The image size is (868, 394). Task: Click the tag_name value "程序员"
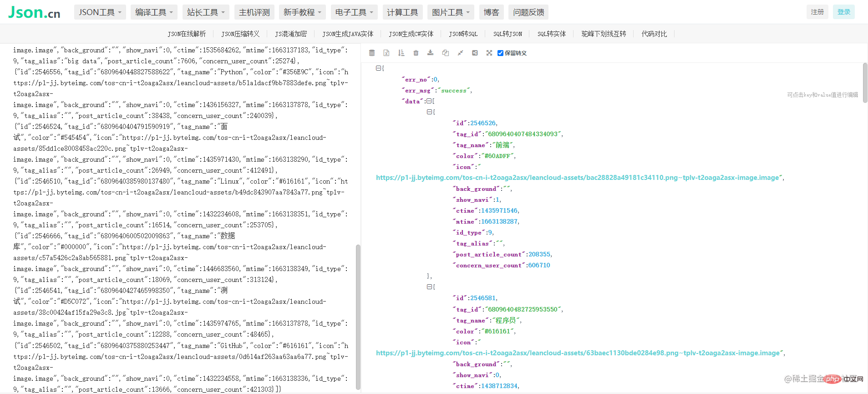click(506, 321)
